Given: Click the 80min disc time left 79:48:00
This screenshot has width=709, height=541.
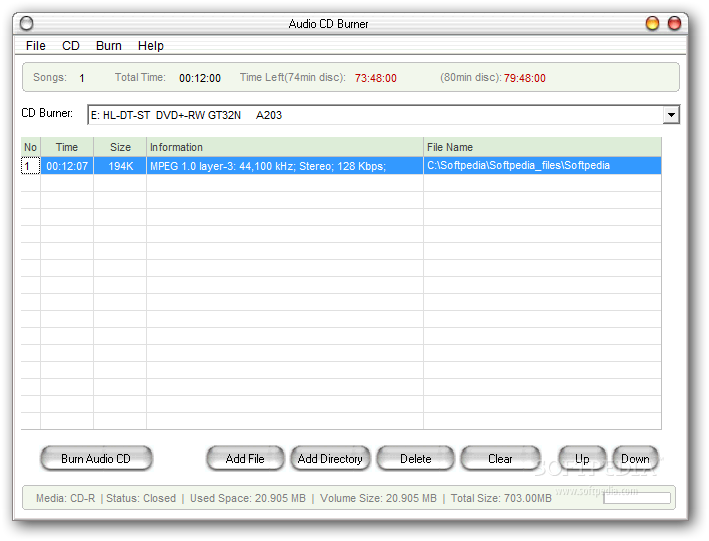Looking at the screenshot, I should pyautogui.click(x=525, y=78).
